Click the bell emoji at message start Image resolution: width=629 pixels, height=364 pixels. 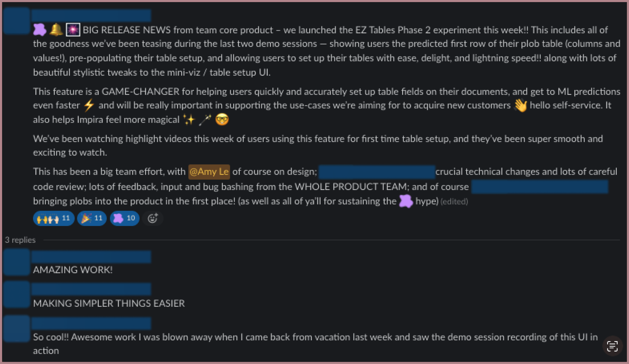coord(56,29)
